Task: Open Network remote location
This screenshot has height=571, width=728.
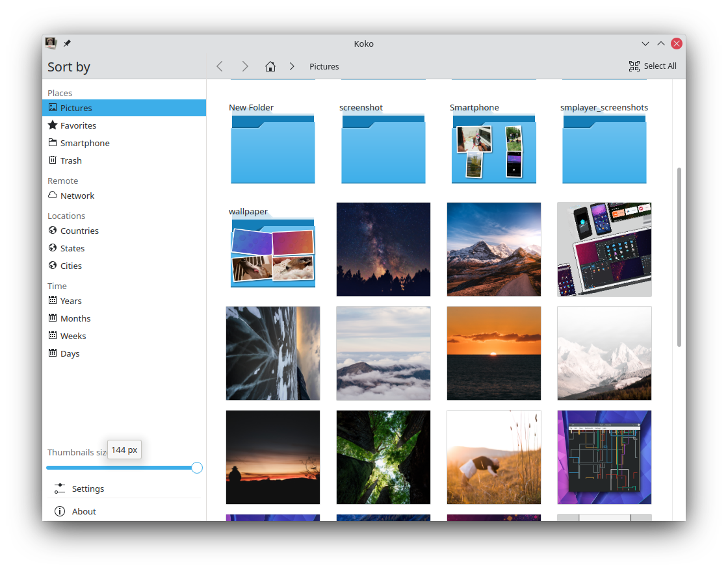Action: [77, 196]
